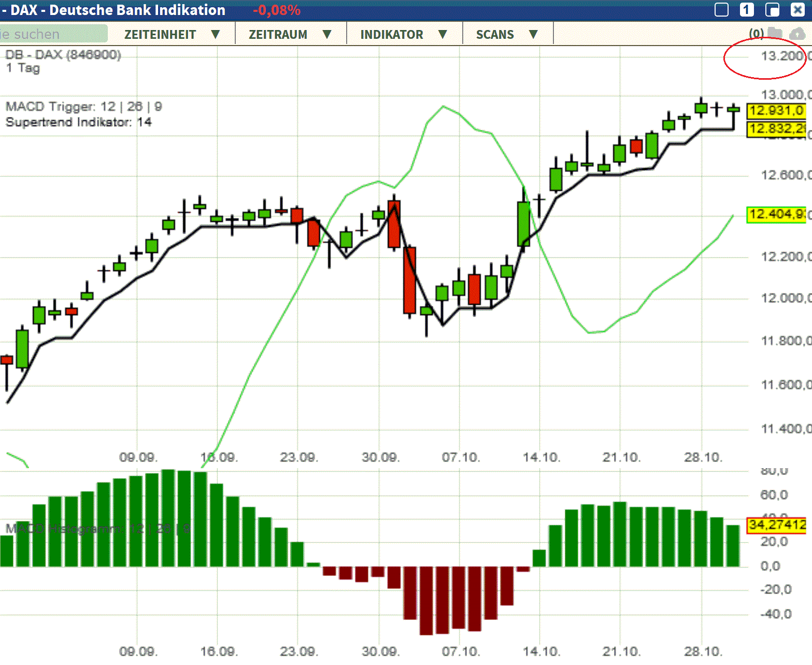Click the cloud upload icon in toolbar

click(794, 32)
